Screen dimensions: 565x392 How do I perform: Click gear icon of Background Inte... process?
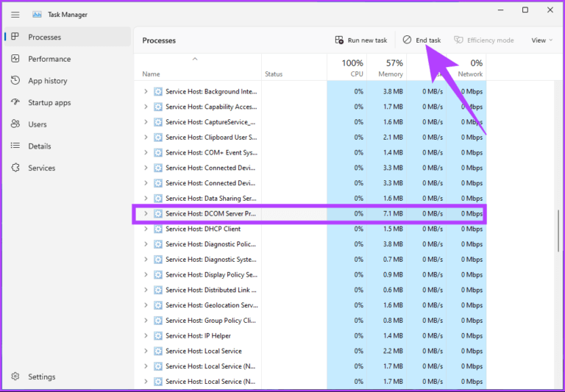[158, 91]
